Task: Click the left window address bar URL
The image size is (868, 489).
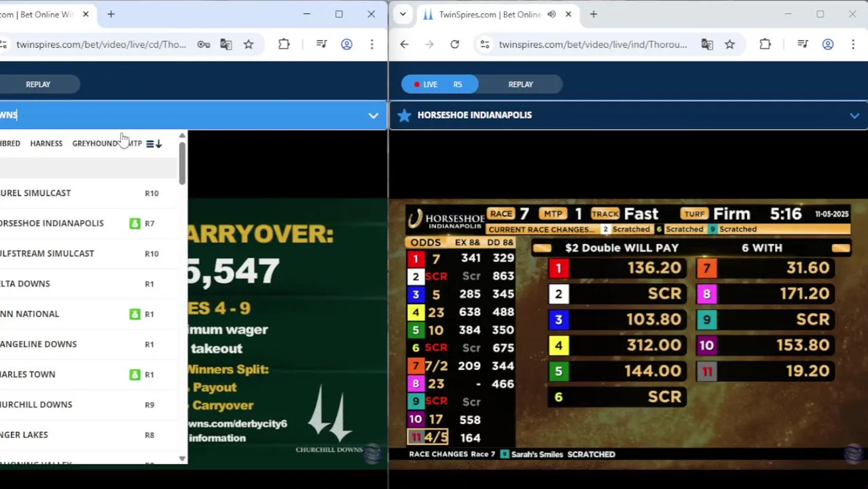Action: [x=101, y=44]
